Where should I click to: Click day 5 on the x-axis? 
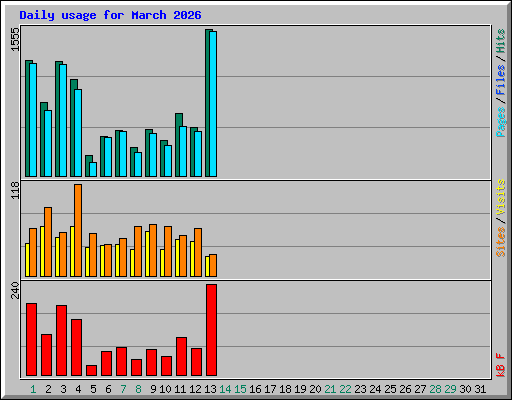click(93, 389)
